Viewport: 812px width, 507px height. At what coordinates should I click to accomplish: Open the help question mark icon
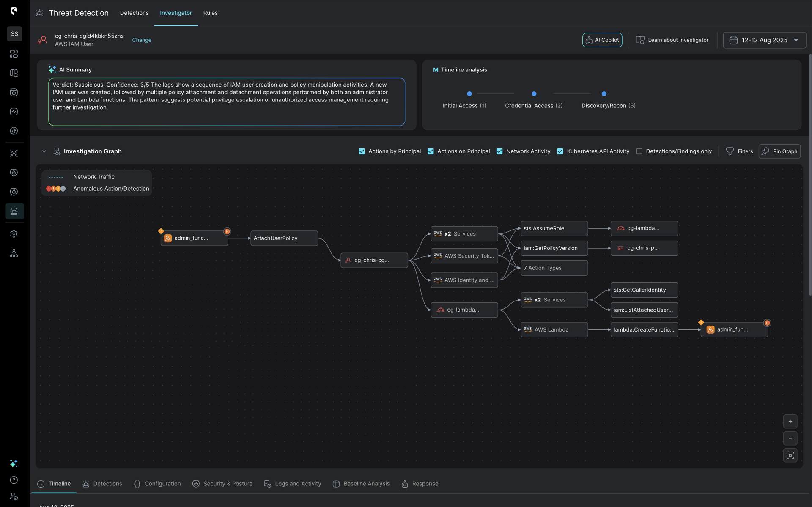[x=14, y=480]
